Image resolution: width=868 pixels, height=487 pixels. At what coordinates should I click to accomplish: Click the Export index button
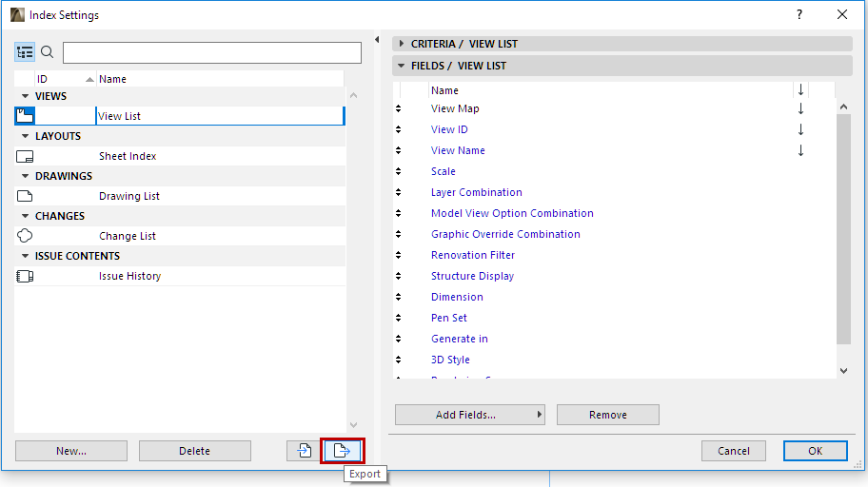[x=342, y=451]
